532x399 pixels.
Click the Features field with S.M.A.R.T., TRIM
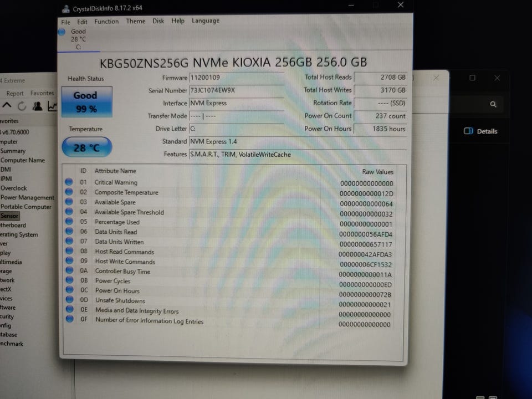pos(298,155)
